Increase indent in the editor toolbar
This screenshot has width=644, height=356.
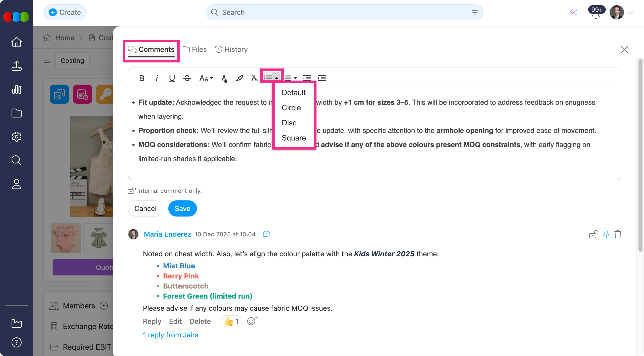coord(322,78)
